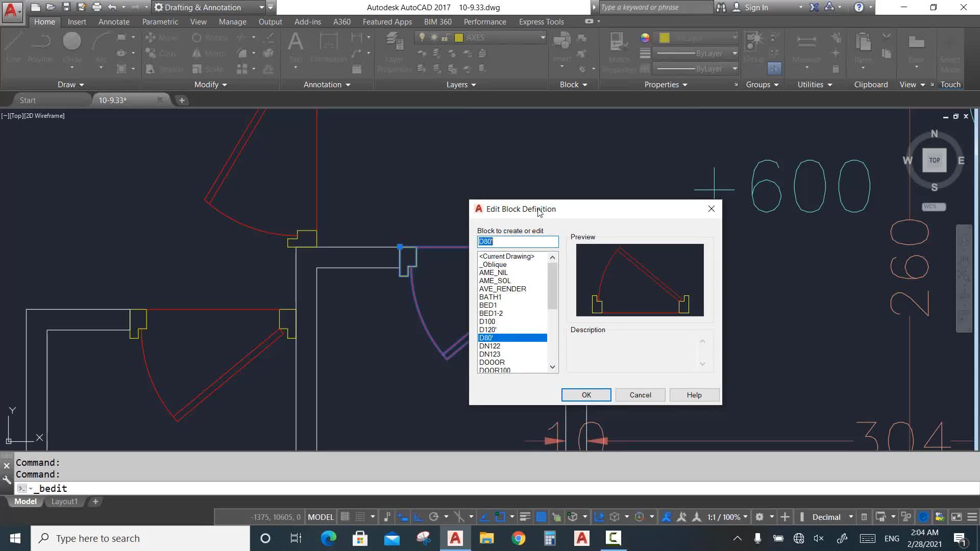Open the AXES layer dropdown
The image size is (980, 551).
click(543, 37)
